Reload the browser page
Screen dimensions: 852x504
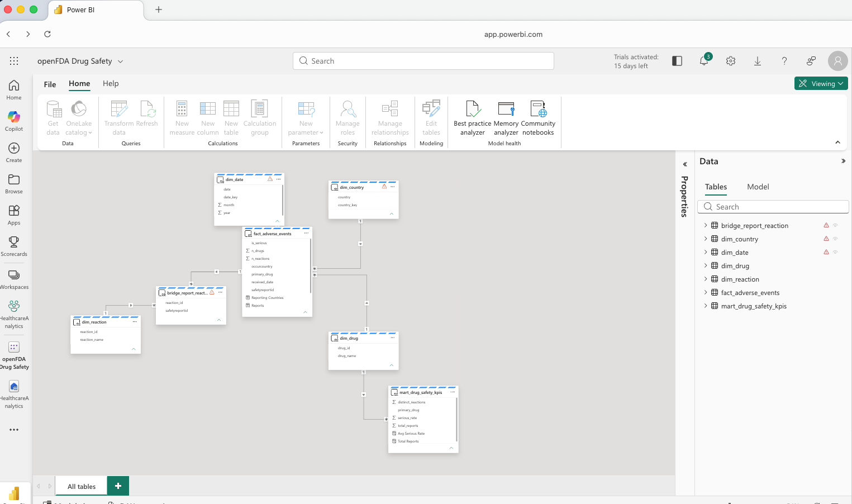(x=47, y=34)
